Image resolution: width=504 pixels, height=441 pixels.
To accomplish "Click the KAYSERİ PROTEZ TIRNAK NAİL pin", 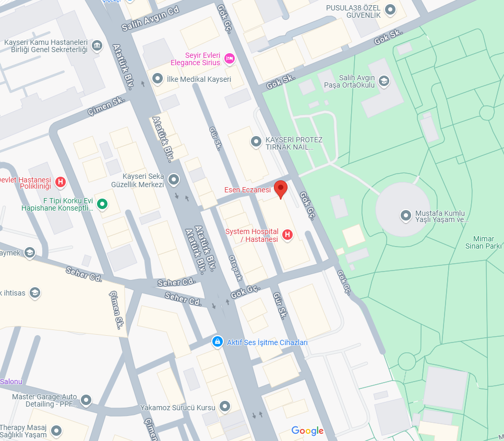I will point(256,142).
